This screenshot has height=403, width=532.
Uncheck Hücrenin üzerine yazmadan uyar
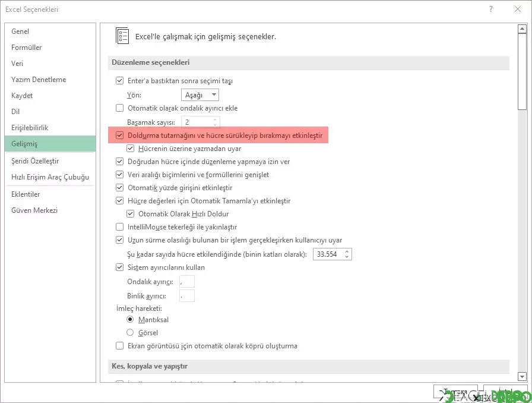(130, 148)
